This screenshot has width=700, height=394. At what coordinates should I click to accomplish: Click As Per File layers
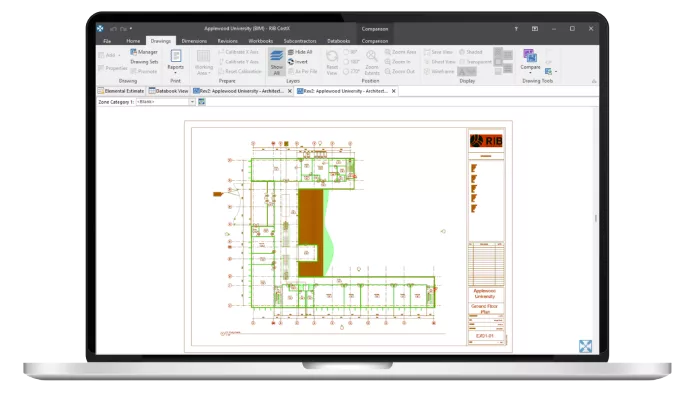pyautogui.click(x=303, y=71)
